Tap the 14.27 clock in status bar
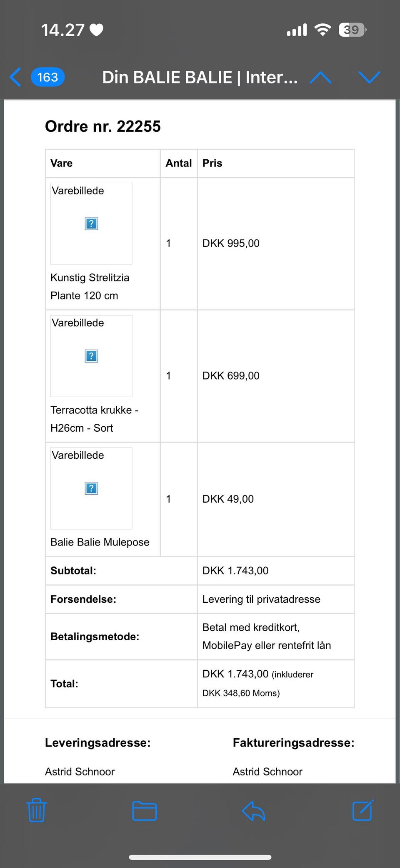This screenshot has width=400, height=868. (x=62, y=30)
